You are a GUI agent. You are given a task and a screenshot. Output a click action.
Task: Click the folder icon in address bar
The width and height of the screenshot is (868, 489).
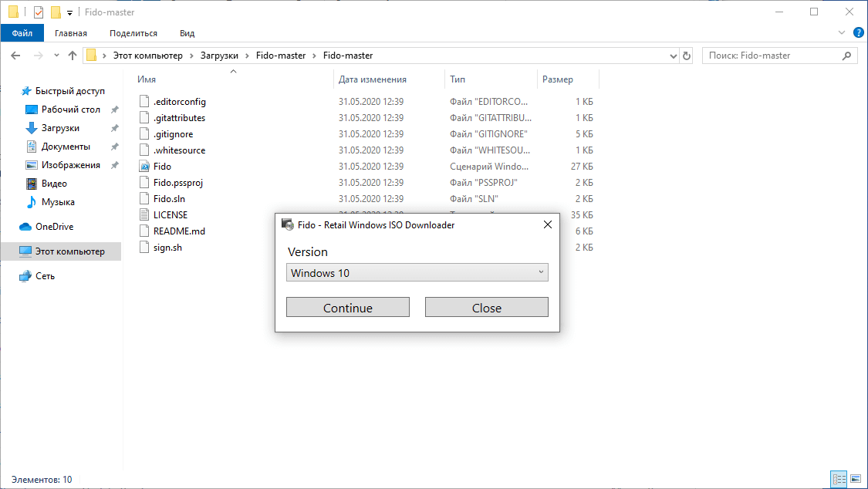click(x=91, y=56)
